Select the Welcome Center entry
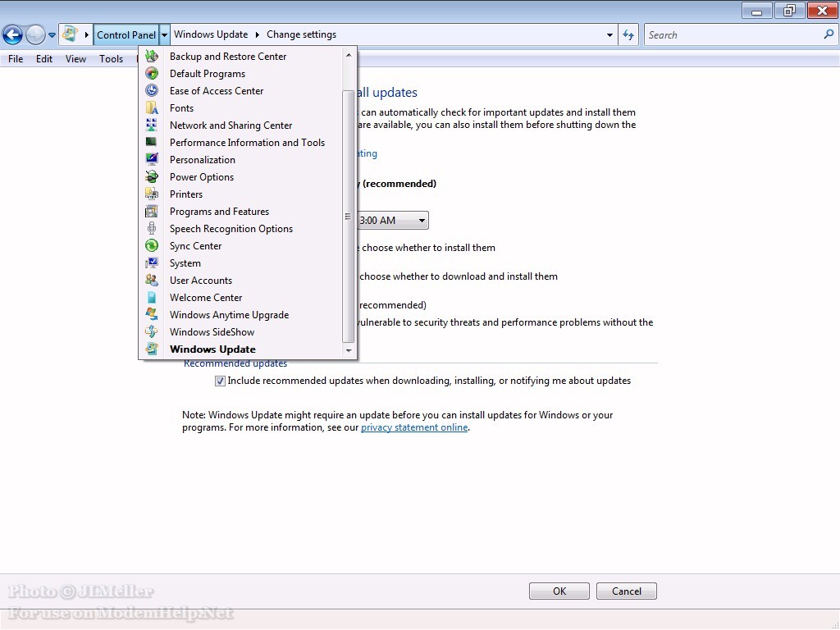 tap(240, 297)
